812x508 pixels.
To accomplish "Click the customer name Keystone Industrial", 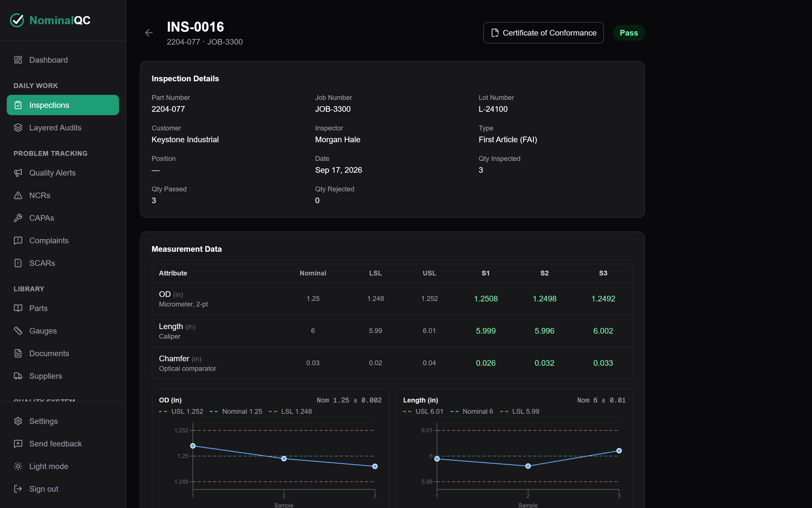I will tap(185, 139).
